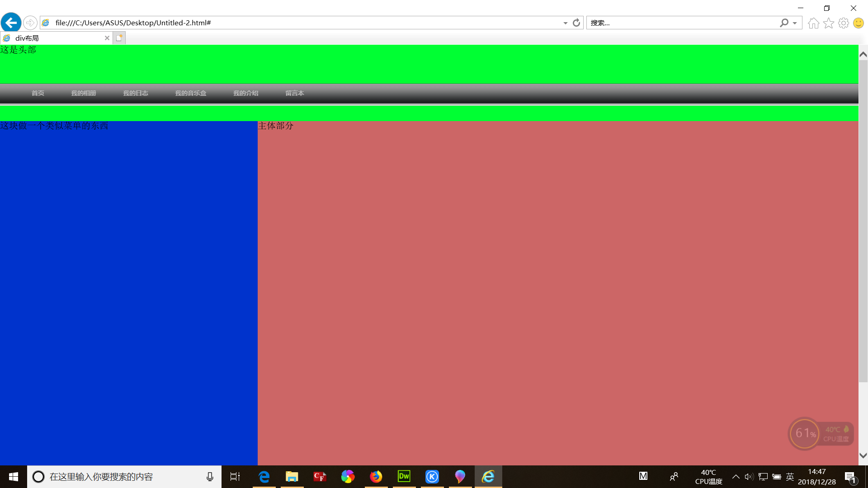Click the smiley feedback icon
This screenshot has height=488, width=868.
[858, 23]
